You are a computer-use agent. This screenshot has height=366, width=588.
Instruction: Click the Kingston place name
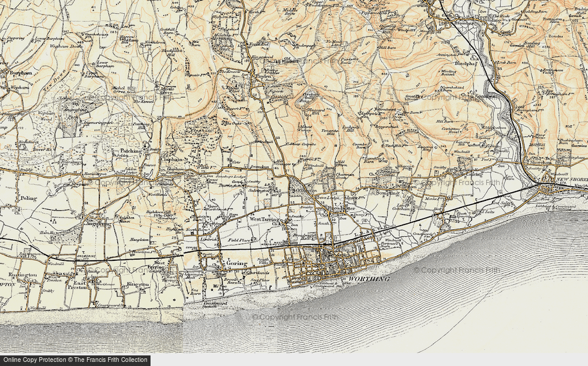coord(138,285)
